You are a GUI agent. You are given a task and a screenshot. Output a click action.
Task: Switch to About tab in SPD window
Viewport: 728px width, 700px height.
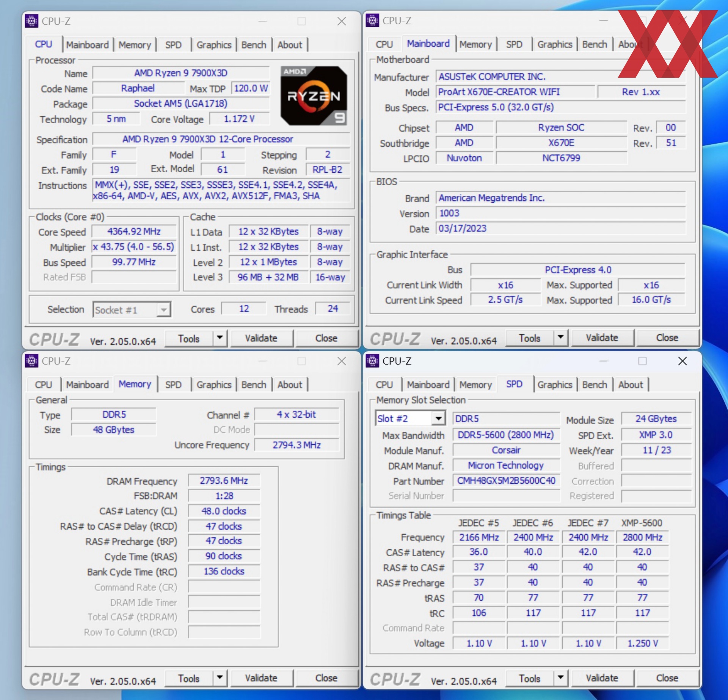[x=631, y=385]
